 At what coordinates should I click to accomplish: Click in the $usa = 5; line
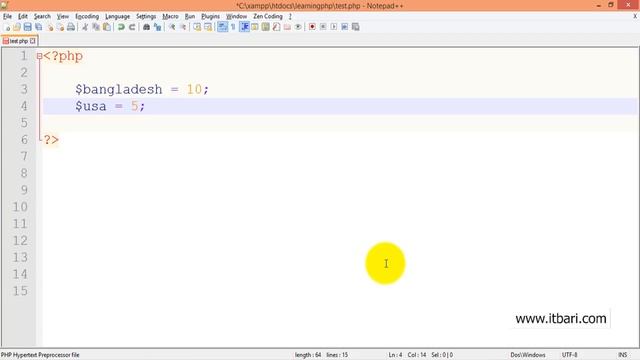110,106
